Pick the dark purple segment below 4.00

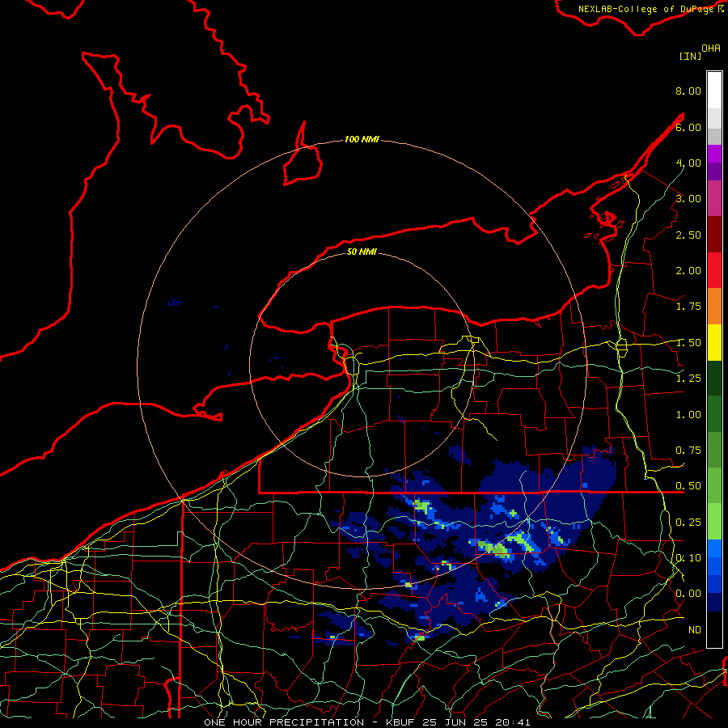(x=714, y=171)
